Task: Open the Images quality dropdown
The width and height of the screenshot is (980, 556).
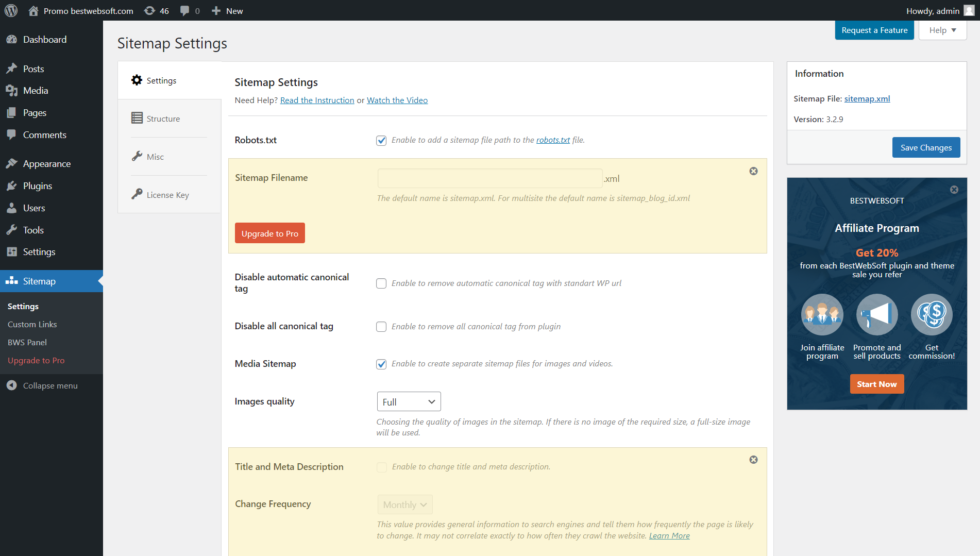Action: (408, 401)
